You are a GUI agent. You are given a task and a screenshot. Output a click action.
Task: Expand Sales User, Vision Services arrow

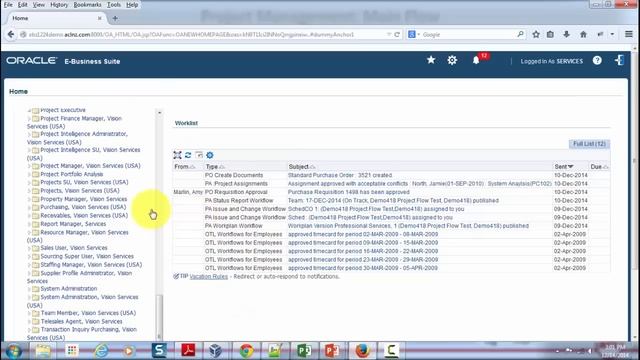[x=29, y=248]
